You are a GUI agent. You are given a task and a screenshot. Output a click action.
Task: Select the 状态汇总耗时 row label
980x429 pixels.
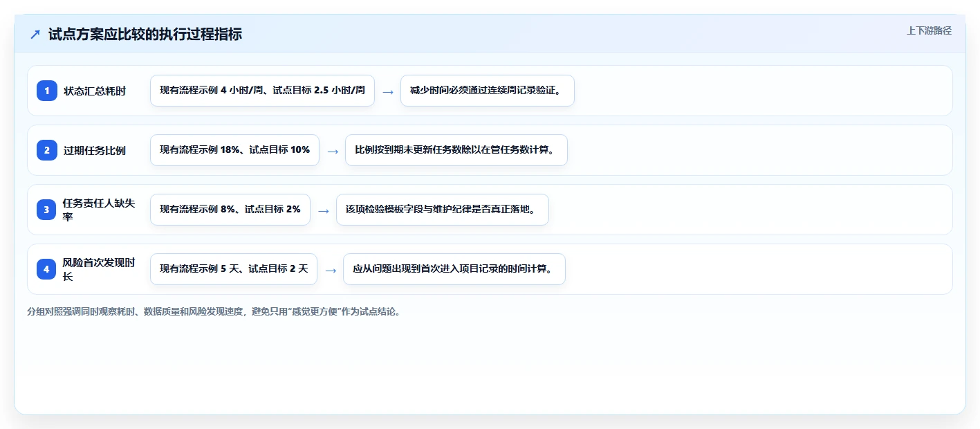point(95,91)
